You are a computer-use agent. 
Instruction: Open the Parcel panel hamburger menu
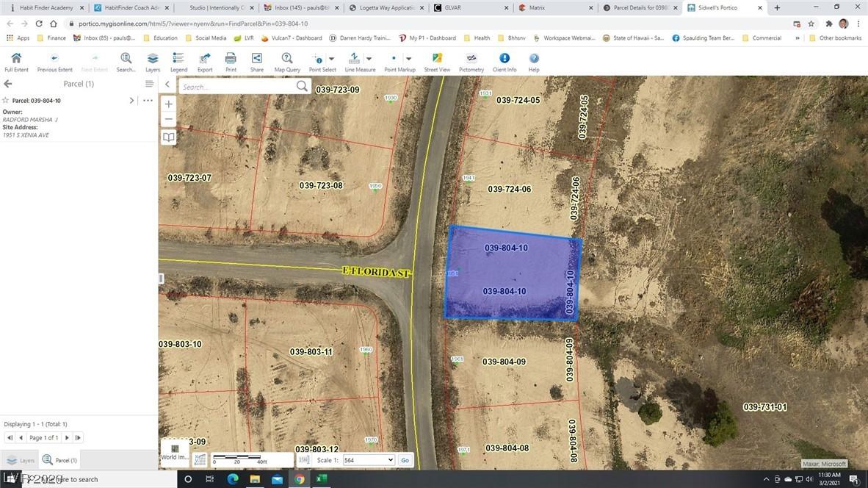pos(149,84)
